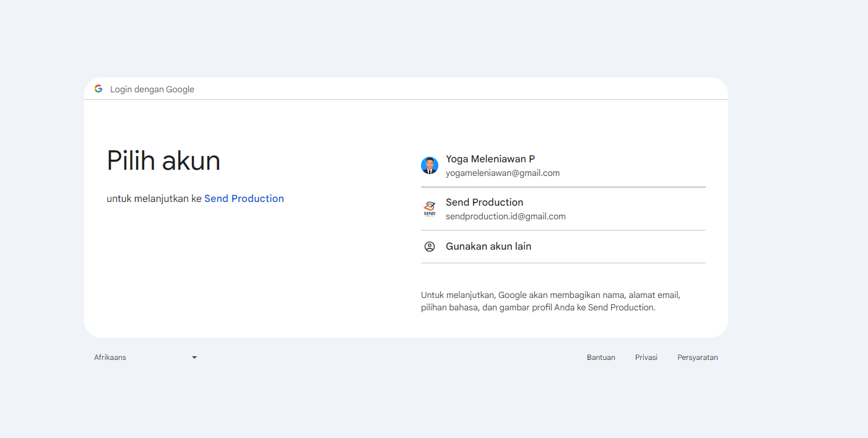Screen dimensions: 868x438
Task: Click the Login dengan Google header text
Action: click(x=152, y=89)
